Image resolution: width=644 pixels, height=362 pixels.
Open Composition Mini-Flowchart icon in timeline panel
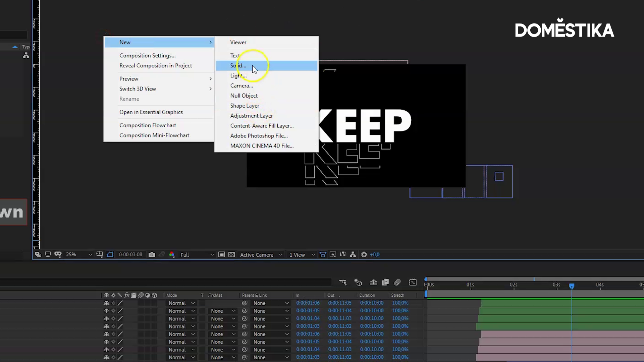point(342,282)
